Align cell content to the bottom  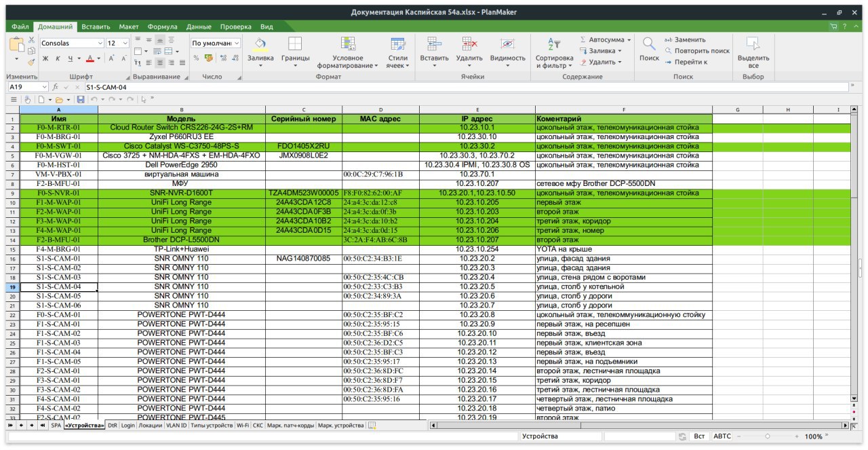(x=160, y=40)
